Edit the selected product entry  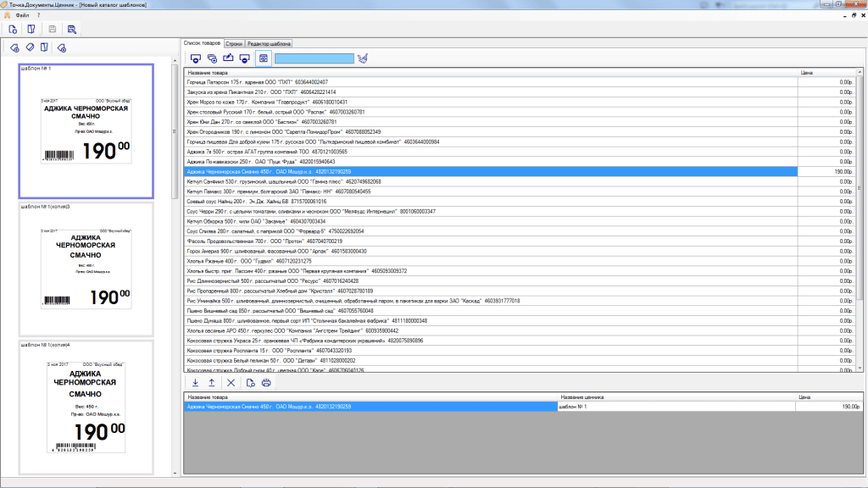click(228, 58)
